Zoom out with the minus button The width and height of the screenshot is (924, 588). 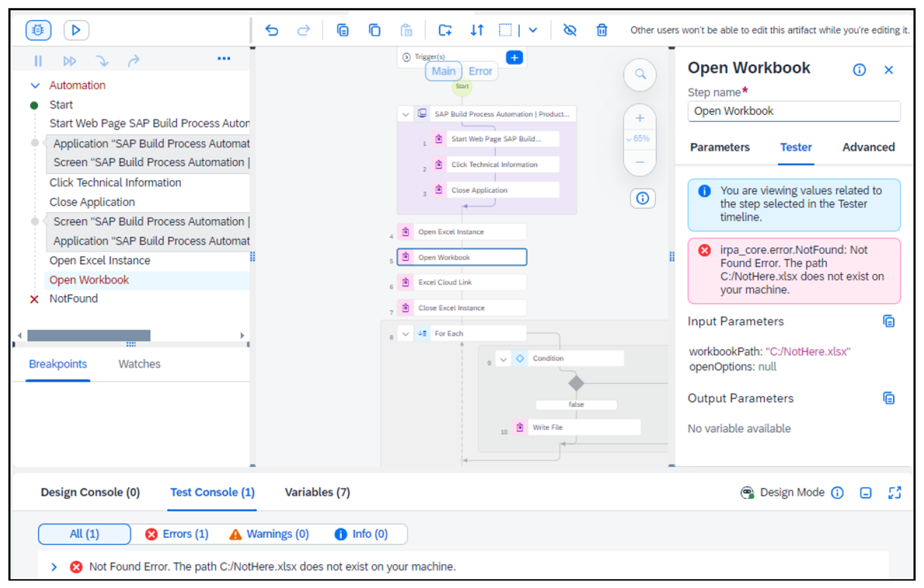coord(639,163)
